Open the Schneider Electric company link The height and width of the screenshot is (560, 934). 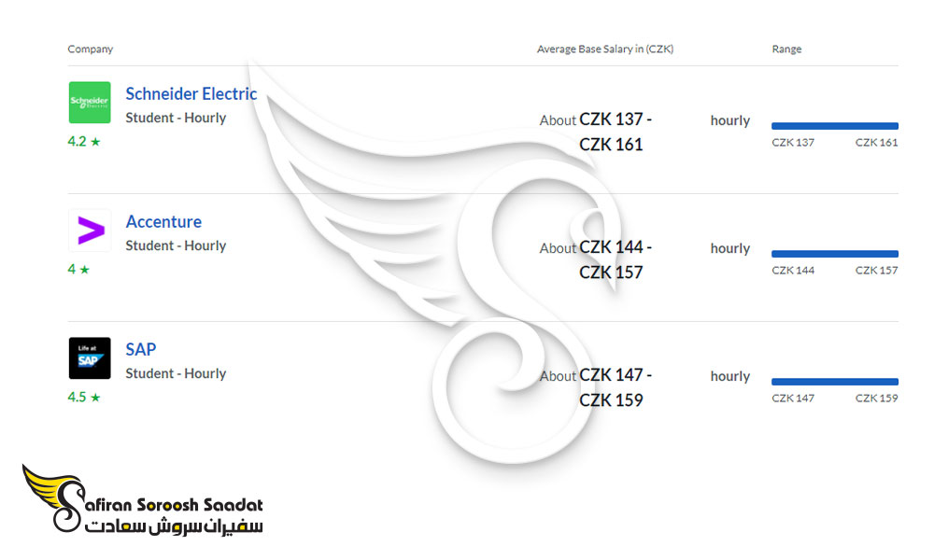coord(191,94)
